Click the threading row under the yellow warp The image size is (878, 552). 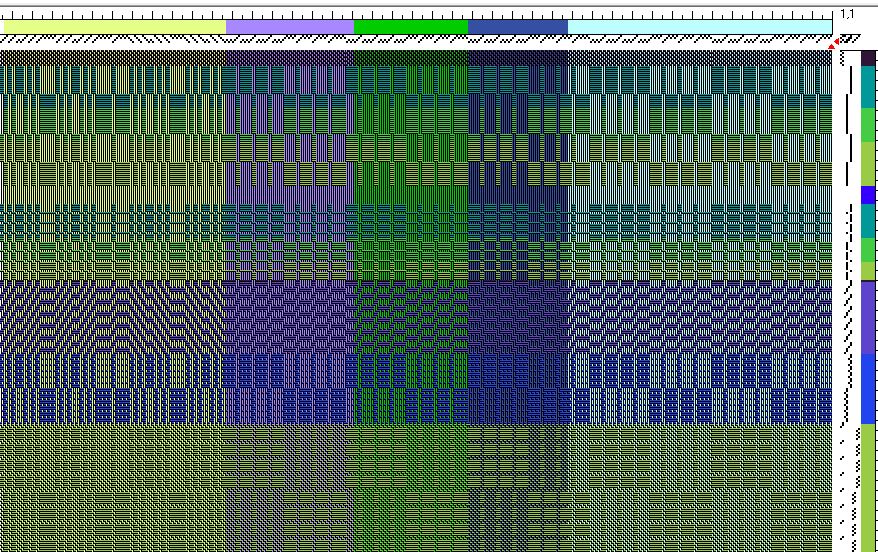[115, 41]
